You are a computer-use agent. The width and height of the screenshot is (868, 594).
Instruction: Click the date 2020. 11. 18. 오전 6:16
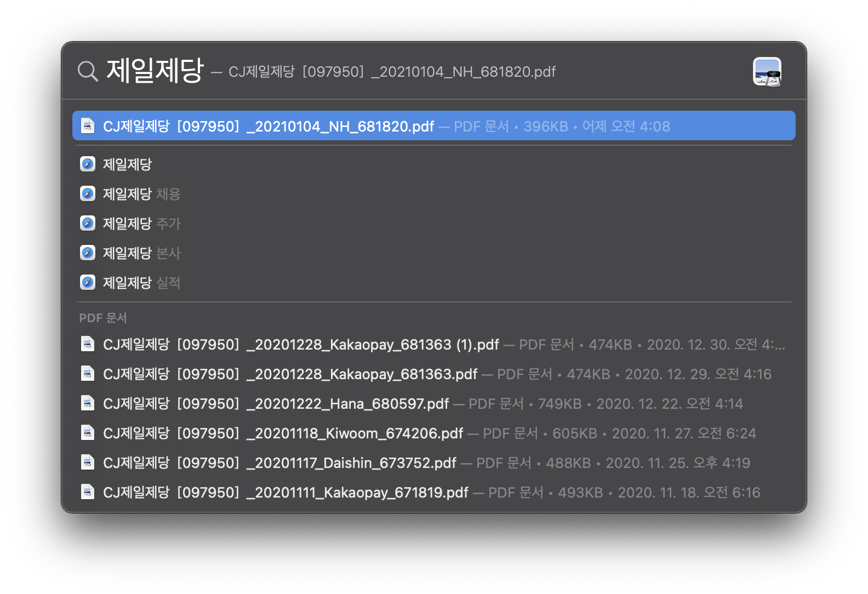tap(689, 493)
